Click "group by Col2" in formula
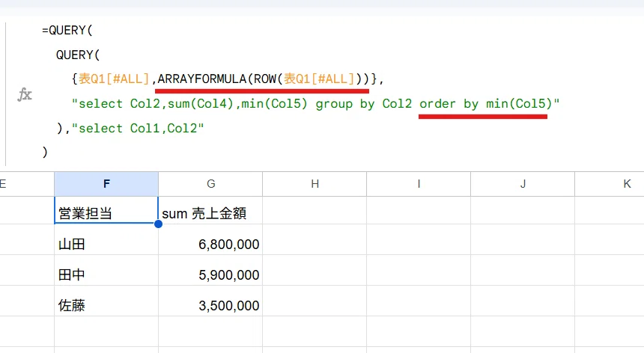The image size is (644, 353). [x=363, y=104]
